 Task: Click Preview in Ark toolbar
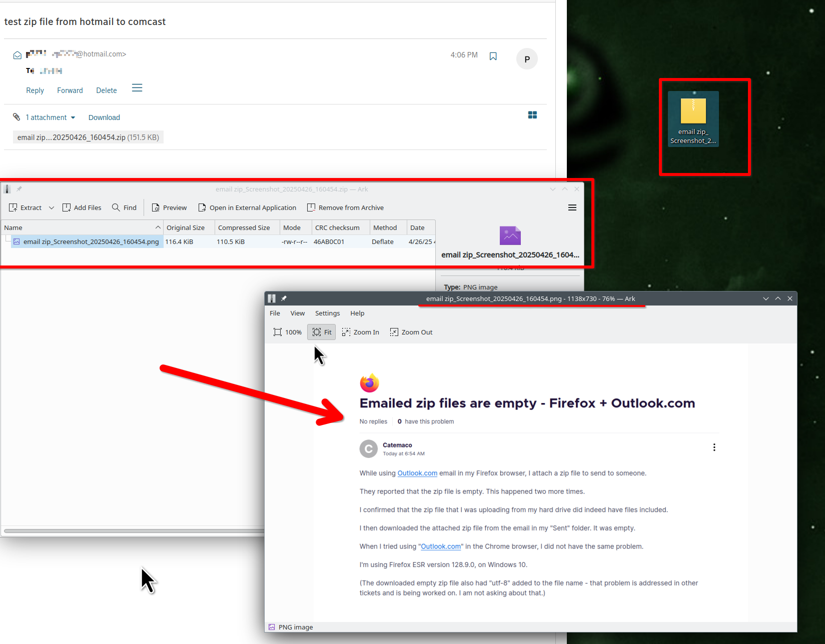point(169,207)
